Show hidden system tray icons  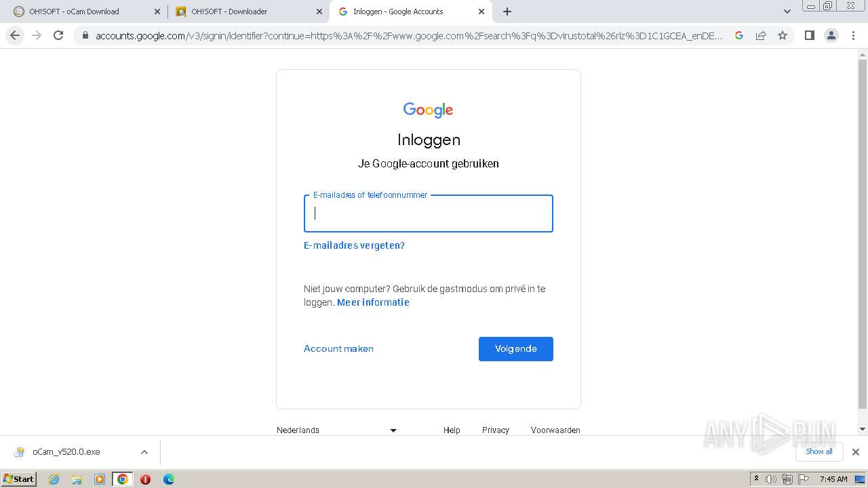coord(756,479)
